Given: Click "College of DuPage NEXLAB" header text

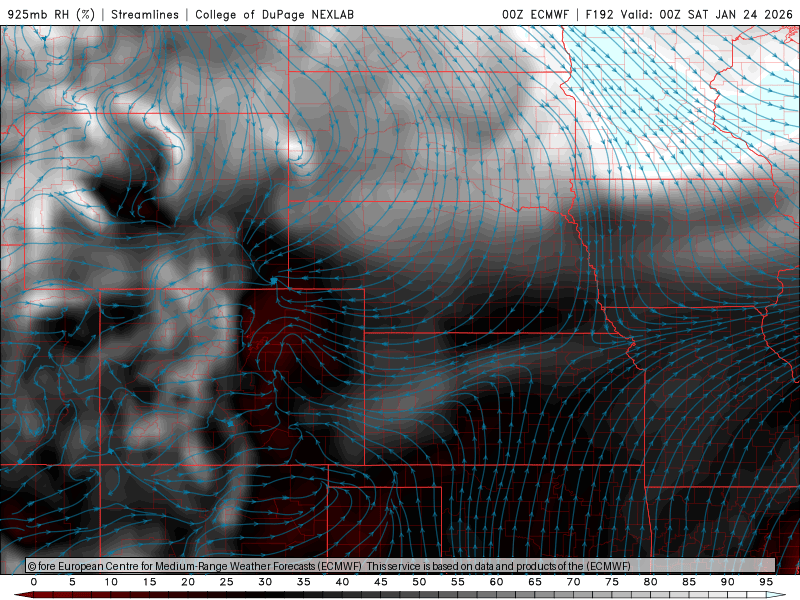Looking at the screenshot, I should pos(274,14).
